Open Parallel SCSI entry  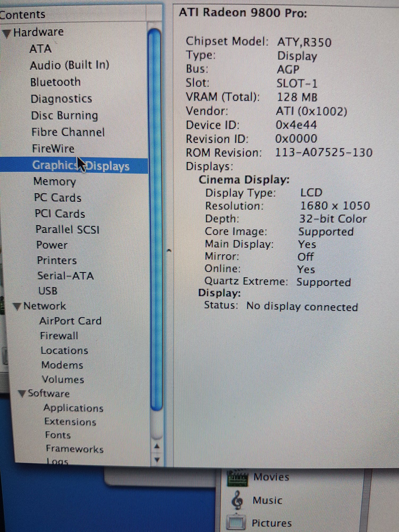click(68, 229)
